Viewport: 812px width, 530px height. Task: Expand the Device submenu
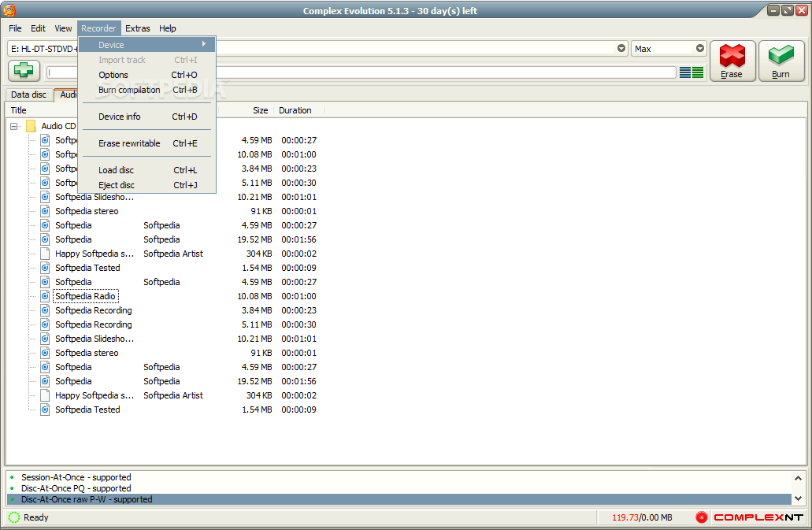click(147, 45)
